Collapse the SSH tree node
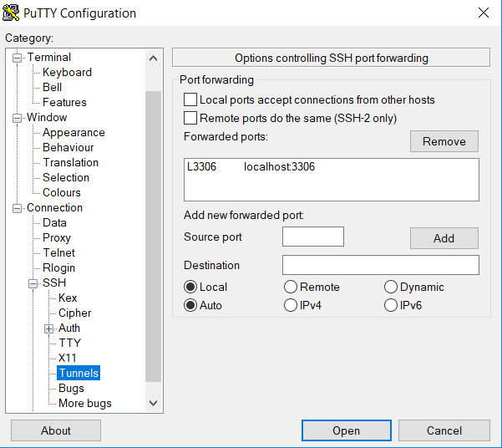 point(33,283)
